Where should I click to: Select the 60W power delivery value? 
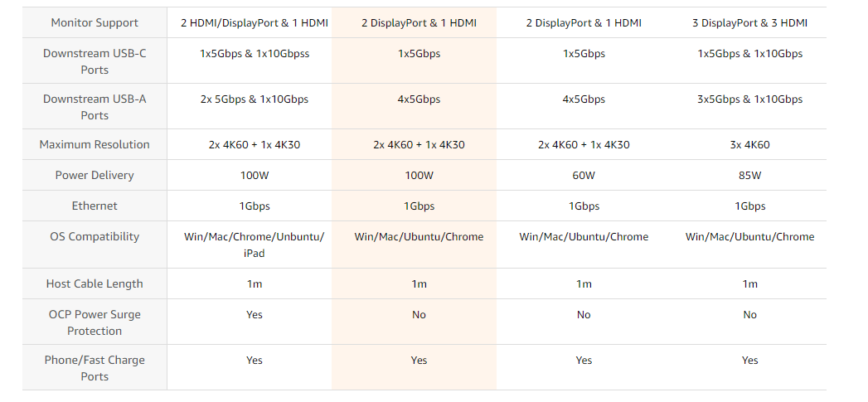coord(584,176)
